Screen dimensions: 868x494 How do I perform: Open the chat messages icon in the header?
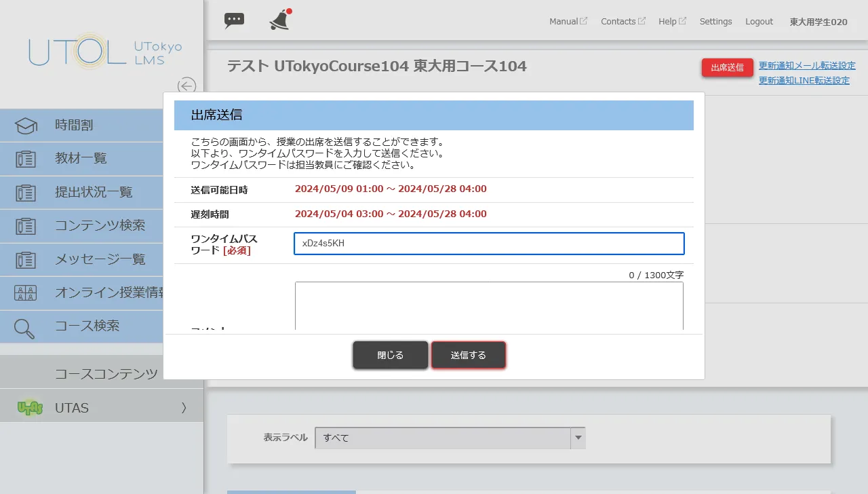tap(234, 20)
